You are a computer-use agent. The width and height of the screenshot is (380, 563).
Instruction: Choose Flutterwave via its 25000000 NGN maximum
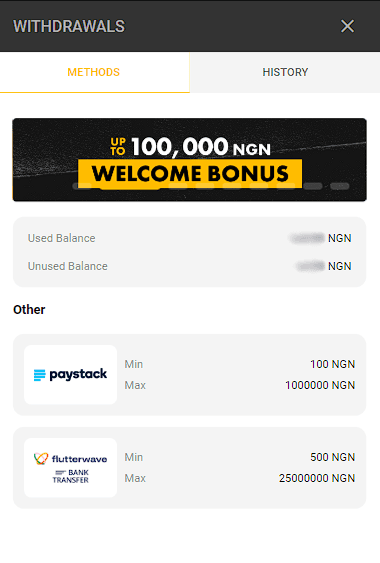[x=317, y=478]
